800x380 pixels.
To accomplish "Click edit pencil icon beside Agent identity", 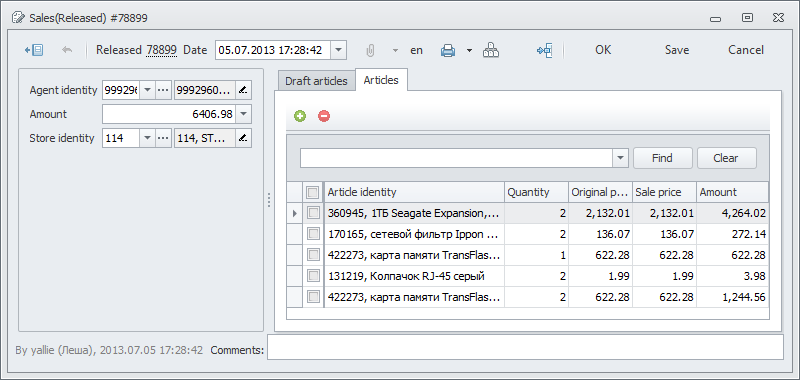I will click(243, 90).
